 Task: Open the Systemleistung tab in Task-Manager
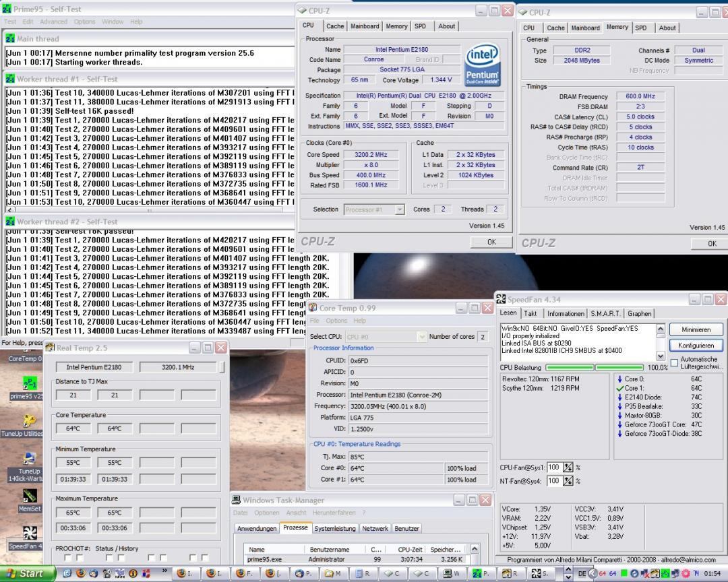tap(335, 528)
